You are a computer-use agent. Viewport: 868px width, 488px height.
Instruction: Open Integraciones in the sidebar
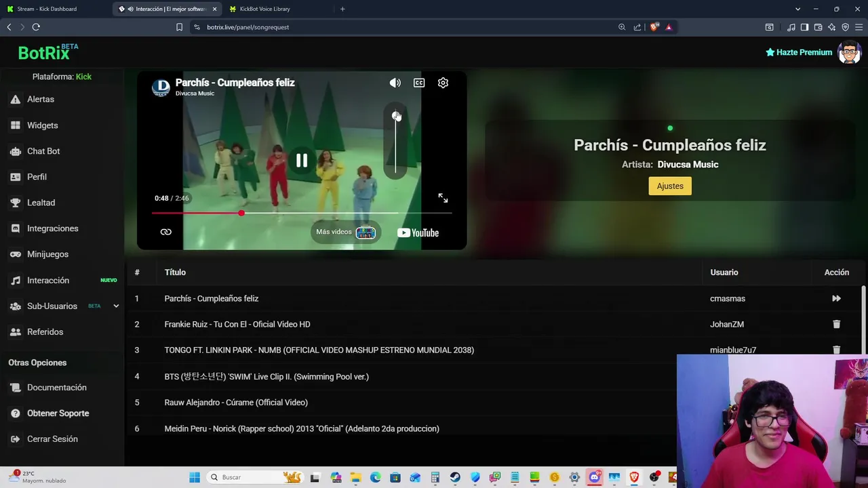[x=52, y=228]
